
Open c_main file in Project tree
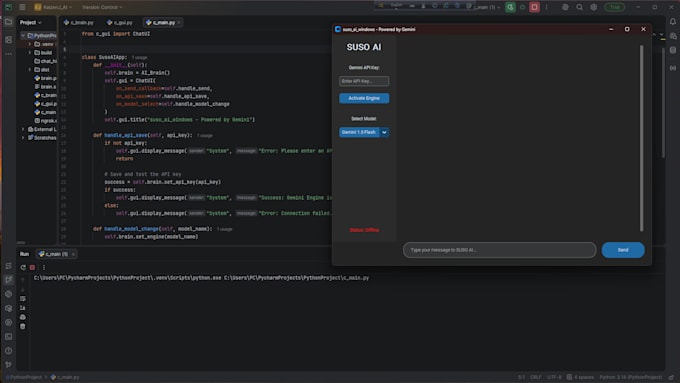[x=45, y=112]
